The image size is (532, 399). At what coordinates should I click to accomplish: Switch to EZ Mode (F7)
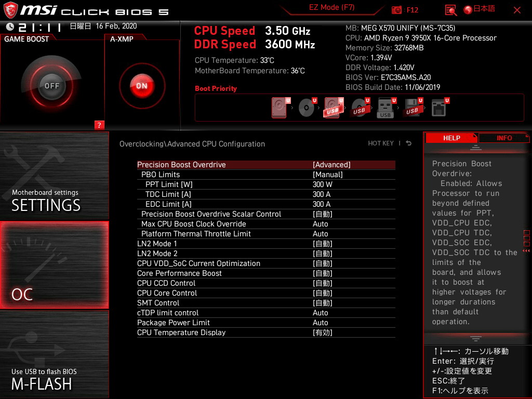pyautogui.click(x=331, y=7)
